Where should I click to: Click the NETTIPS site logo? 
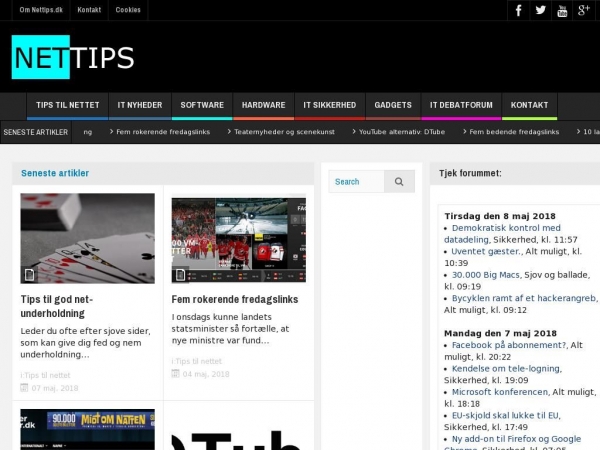point(73,57)
